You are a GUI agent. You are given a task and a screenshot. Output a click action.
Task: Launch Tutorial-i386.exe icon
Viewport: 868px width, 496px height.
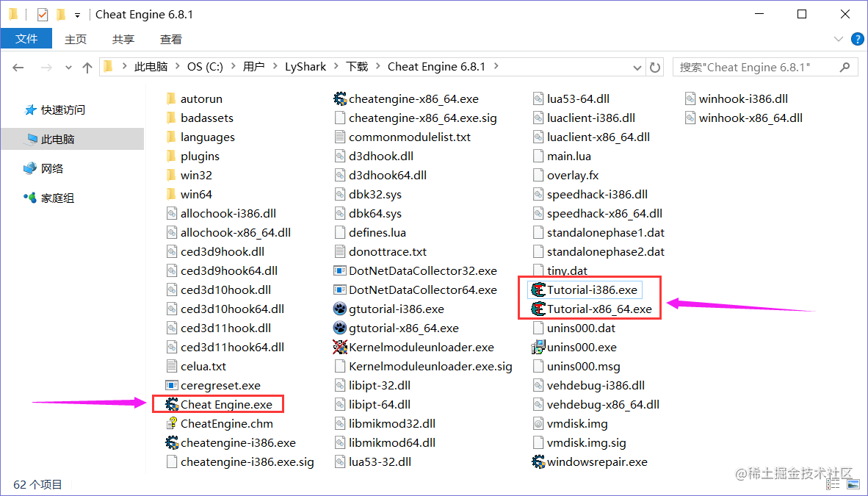[538, 290]
